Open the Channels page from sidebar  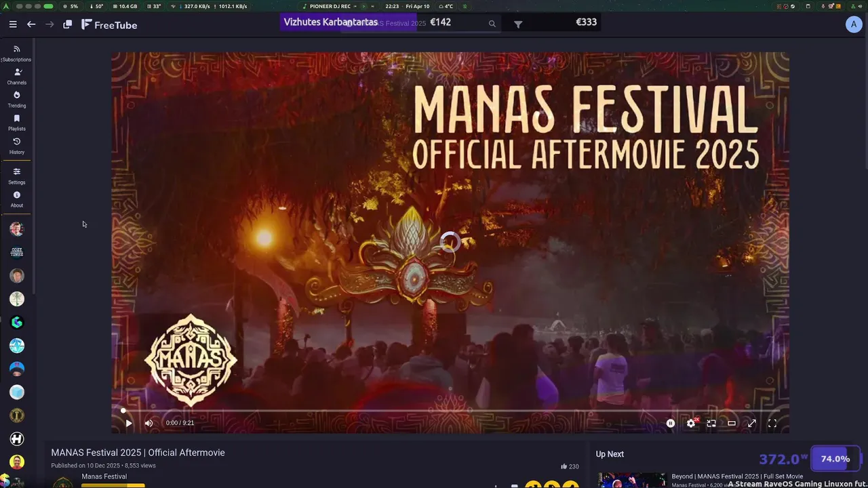click(x=17, y=77)
